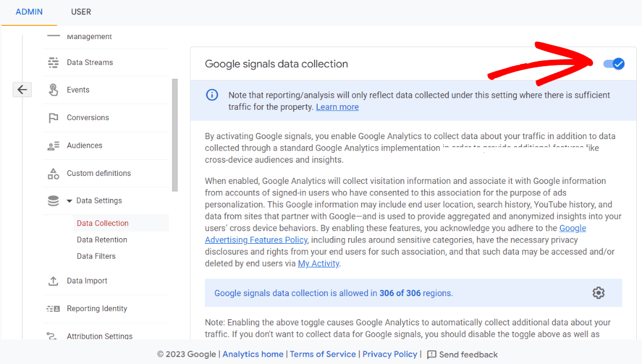Select the Events sidebar icon
This screenshot has height=364, width=642.
53,90
